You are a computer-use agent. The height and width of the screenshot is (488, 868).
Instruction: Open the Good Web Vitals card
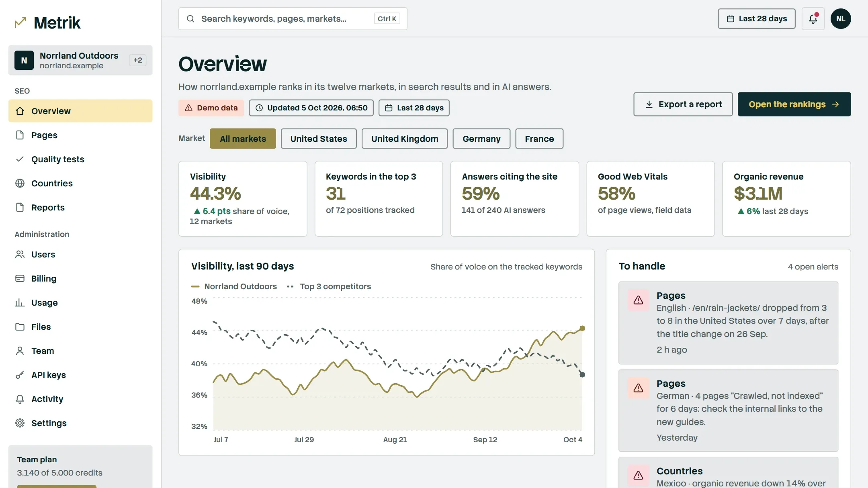[650, 199]
